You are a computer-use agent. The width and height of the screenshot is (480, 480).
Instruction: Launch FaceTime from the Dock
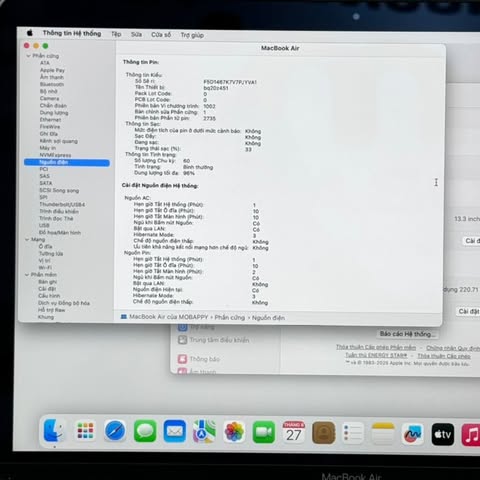click(264, 432)
